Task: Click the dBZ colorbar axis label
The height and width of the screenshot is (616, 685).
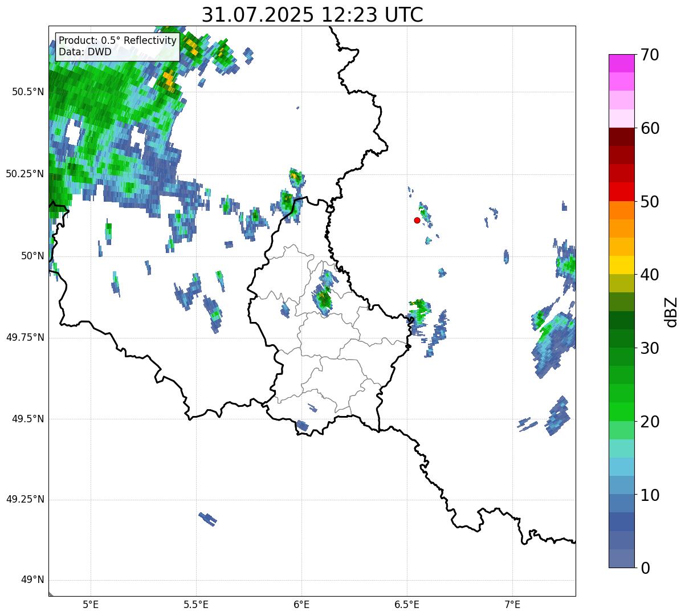Action: (671, 312)
